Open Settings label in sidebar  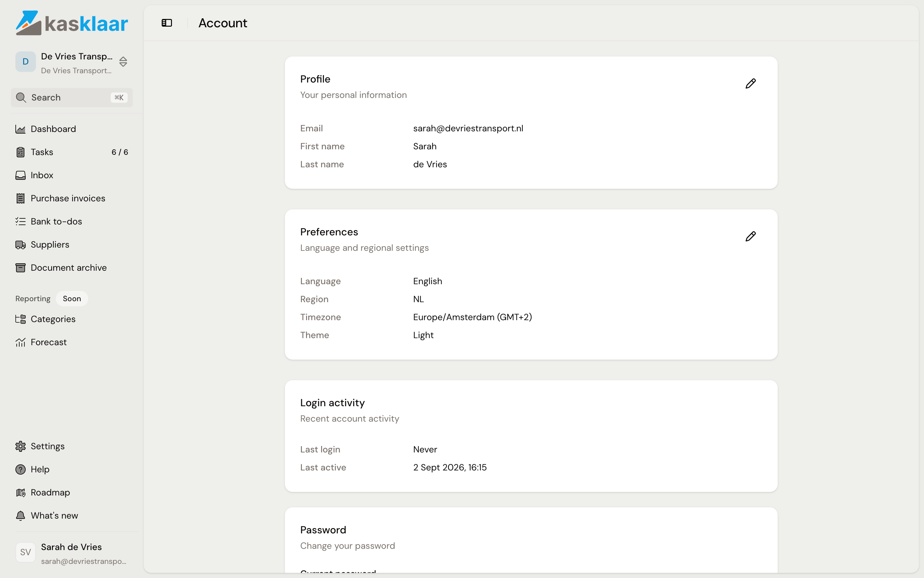(48, 446)
